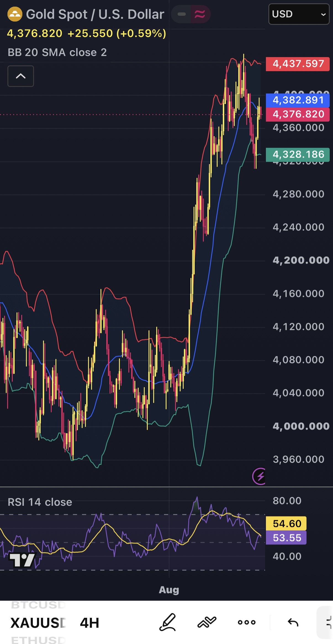The height and width of the screenshot is (644, 333).
Task: Tap the Gold Spot / U.S. Dollar title
Action: pyautogui.click(x=95, y=14)
